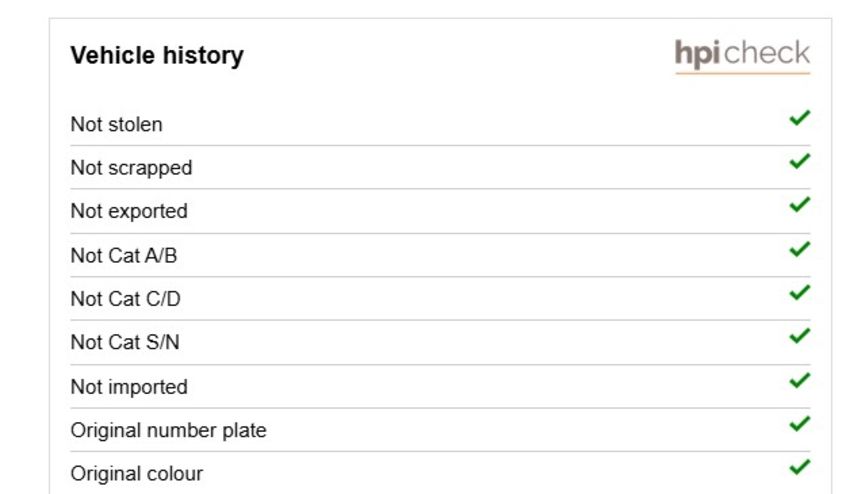Click the tick beside Not Cat A/B
The height and width of the screenshot is (494, 850).
800,249
